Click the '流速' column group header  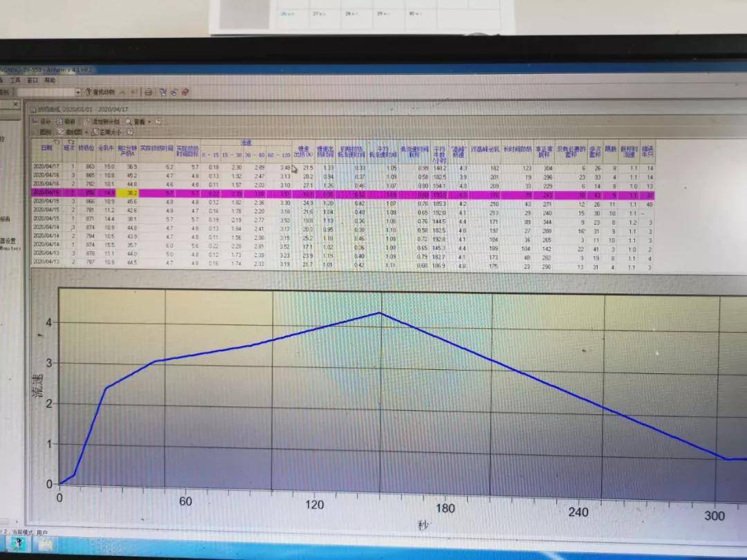tap(246, 142)
